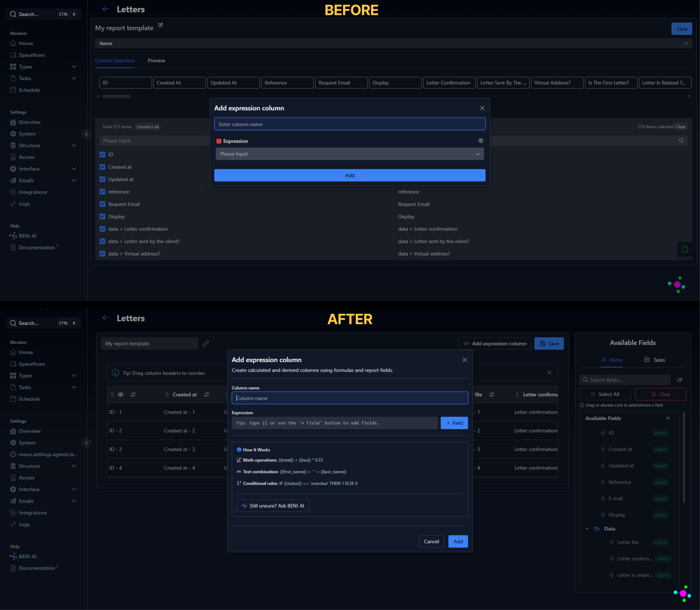700x610 pixels.
Task: Uncheck the reference checkbox in BEFORE list
Action: [x=103, y=192]
